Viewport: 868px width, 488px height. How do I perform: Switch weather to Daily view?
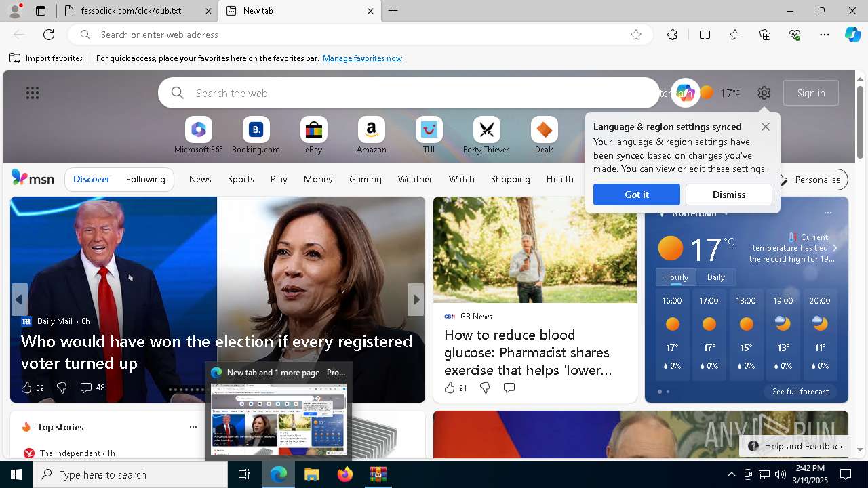pyautogui.click(x=716, y=277)
